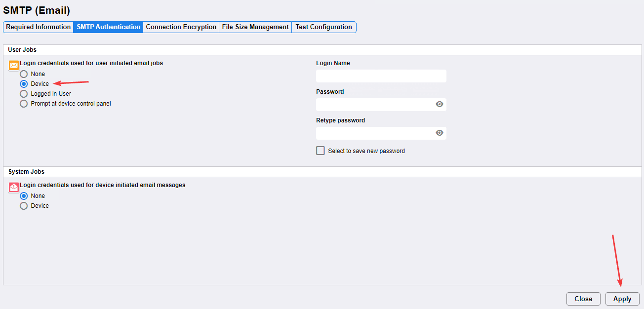Select the Logged in User option
The height and width of the screenshot is (309, 644).
click(x=24, y=94)
